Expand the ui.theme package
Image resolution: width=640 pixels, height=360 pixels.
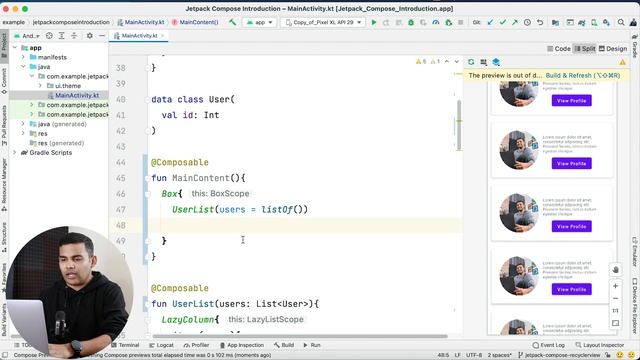click(40, 86)
